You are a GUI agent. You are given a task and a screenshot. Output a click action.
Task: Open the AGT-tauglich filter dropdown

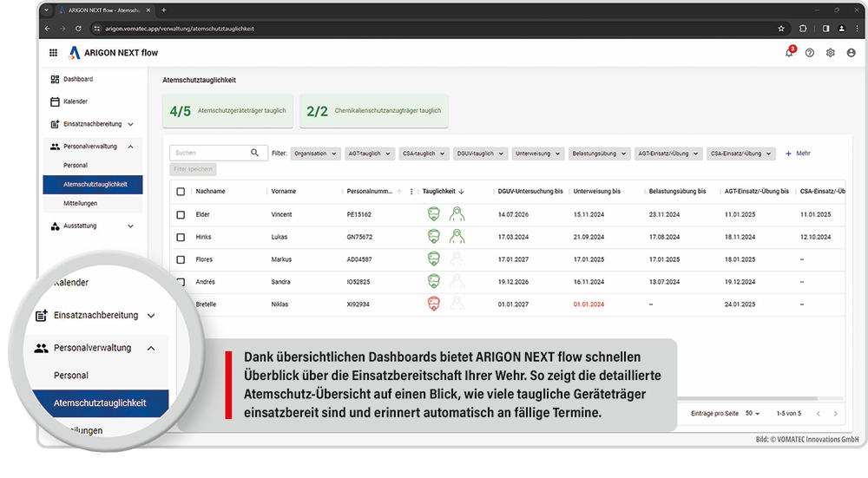coord(370,154)
